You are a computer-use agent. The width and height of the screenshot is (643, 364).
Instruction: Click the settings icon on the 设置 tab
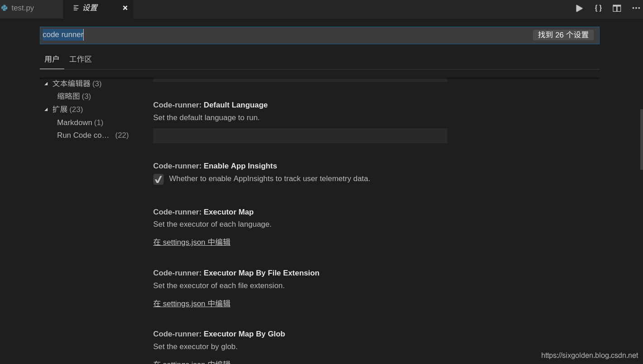pyautogui.click(x=76, y=8)
